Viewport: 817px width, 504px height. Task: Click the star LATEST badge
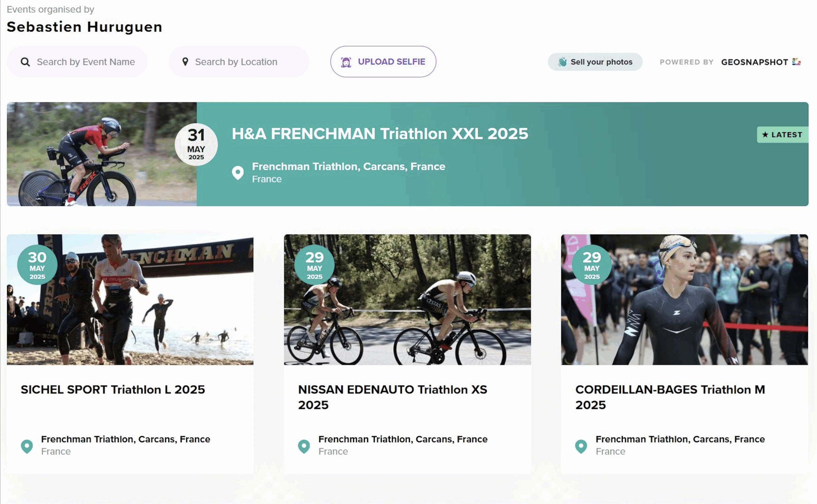click(782, 135)
